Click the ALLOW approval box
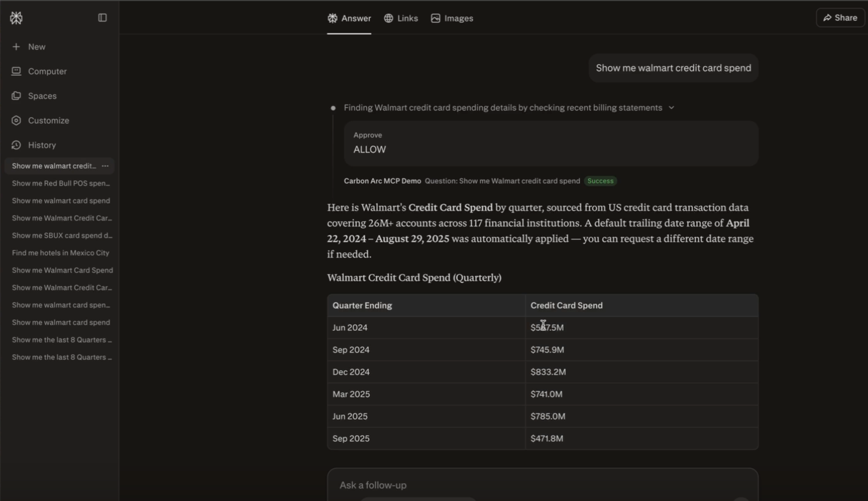Viewport: 868px width, 501px height. [551, 144]
